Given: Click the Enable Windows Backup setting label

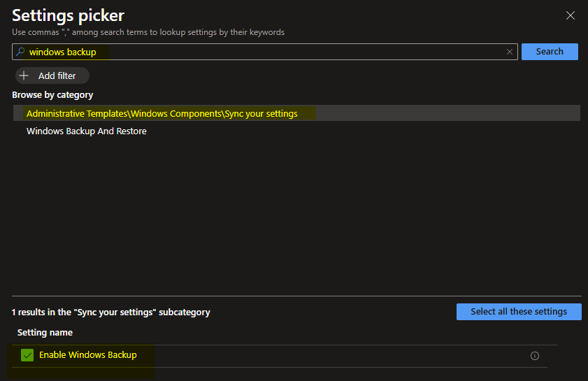Looking at the screenshot, I should coord(88,355).
